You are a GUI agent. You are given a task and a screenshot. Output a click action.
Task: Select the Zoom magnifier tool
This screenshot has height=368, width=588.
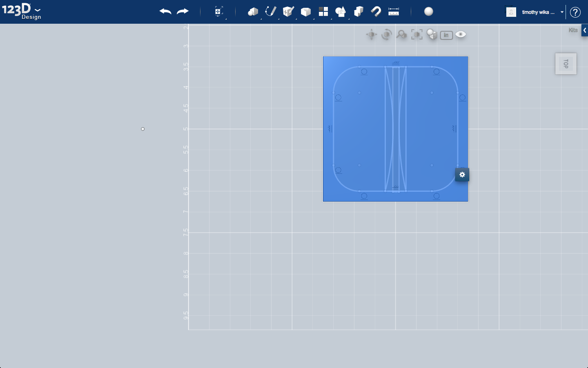[401, 35]
